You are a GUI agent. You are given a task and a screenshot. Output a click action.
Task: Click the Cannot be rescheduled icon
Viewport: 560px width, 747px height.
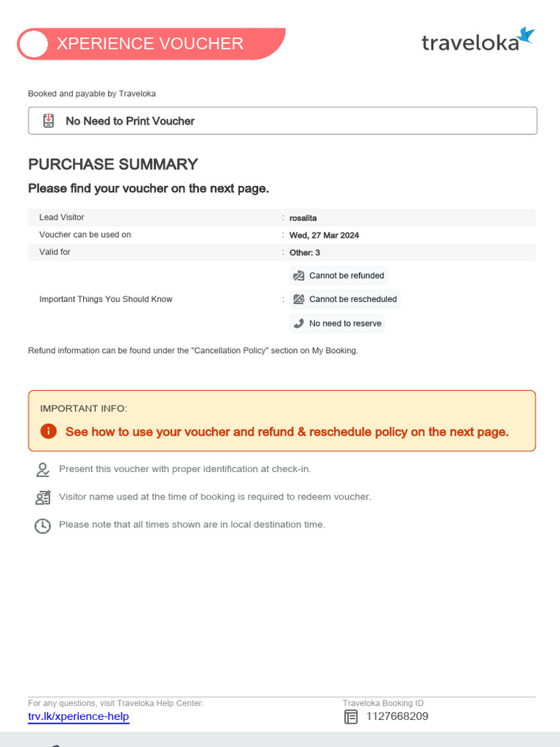click(298, 299)
